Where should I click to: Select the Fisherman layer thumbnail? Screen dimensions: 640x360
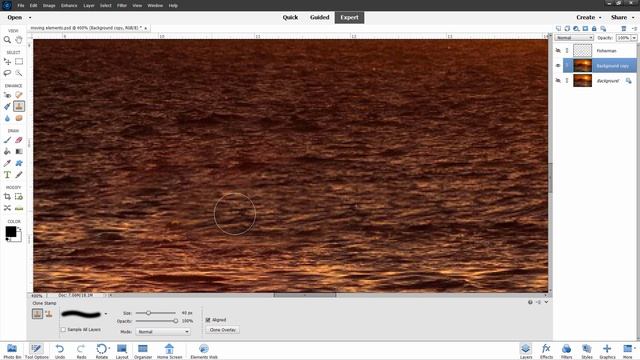(x=582, y=51)
